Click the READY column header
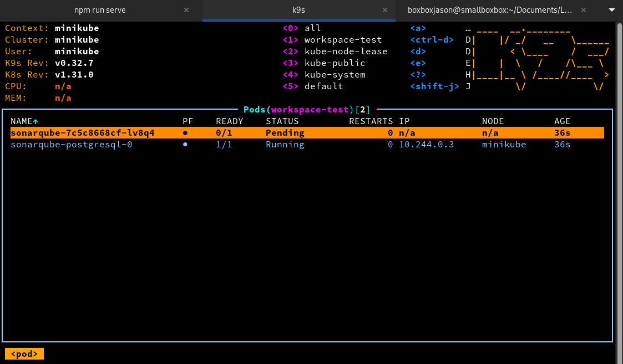The width and height of the screenshot is (623, 364). [x=229, y=121]
